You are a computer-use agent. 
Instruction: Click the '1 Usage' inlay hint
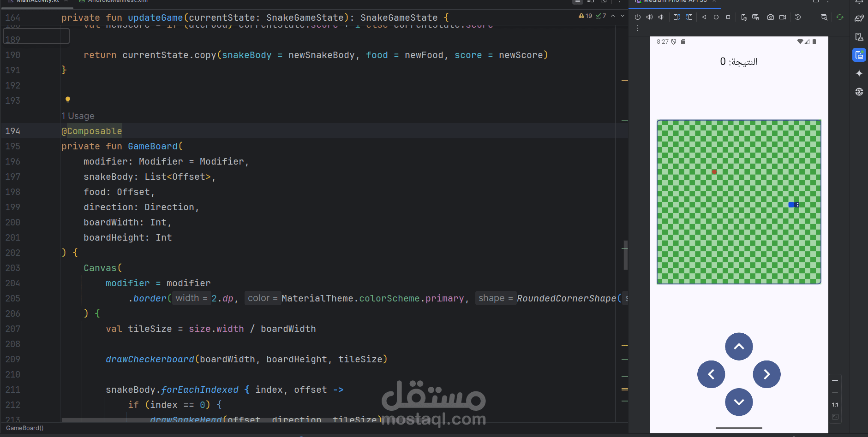(x=78, y=116)
